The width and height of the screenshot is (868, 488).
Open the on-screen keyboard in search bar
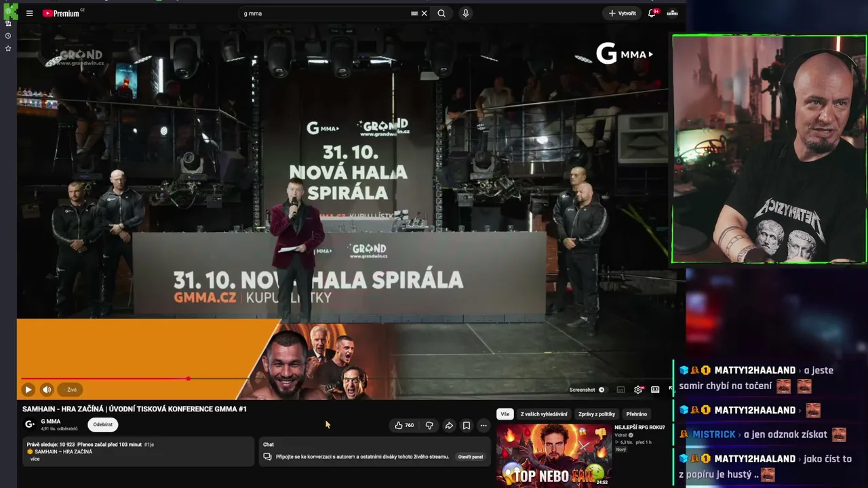coord(414,13)
